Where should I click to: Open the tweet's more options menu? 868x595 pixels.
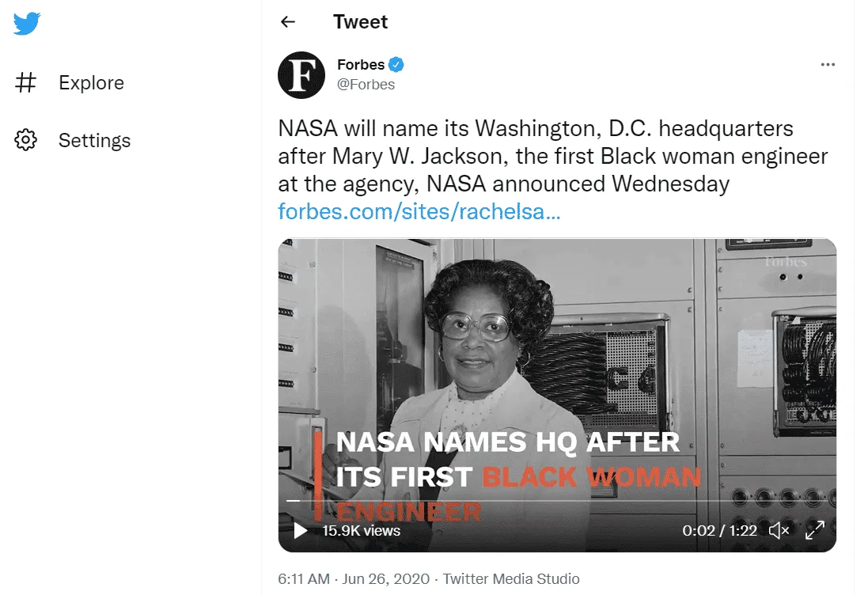828,65
